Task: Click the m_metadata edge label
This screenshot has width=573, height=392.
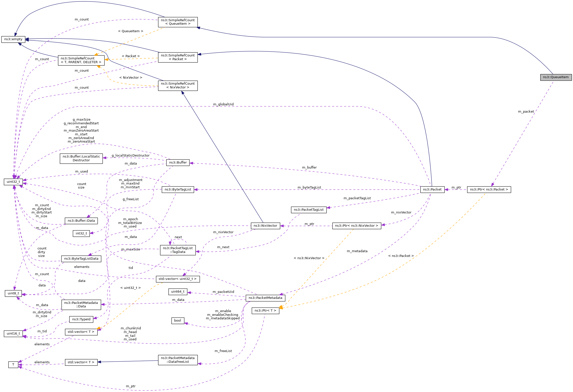Action: tap(357, 251)
